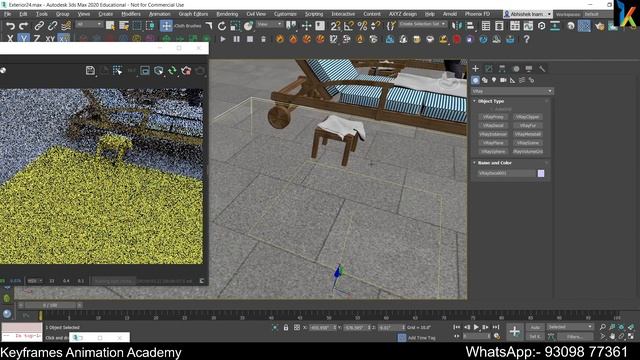Click the time slider handle
This screenshot has height=360, width=640.
(x=50, y=305)
